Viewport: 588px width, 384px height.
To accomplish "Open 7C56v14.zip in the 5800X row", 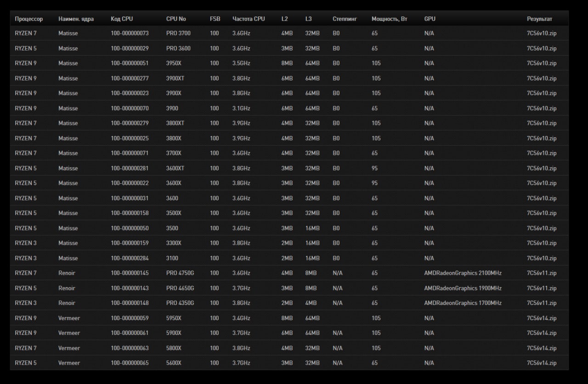I will point(542,348).
